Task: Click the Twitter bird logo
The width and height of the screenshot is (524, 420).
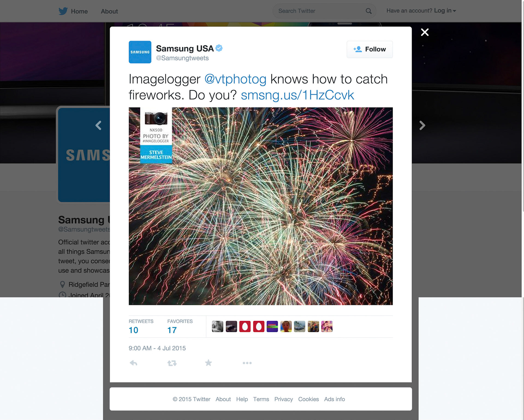Action: pos(63,11)
